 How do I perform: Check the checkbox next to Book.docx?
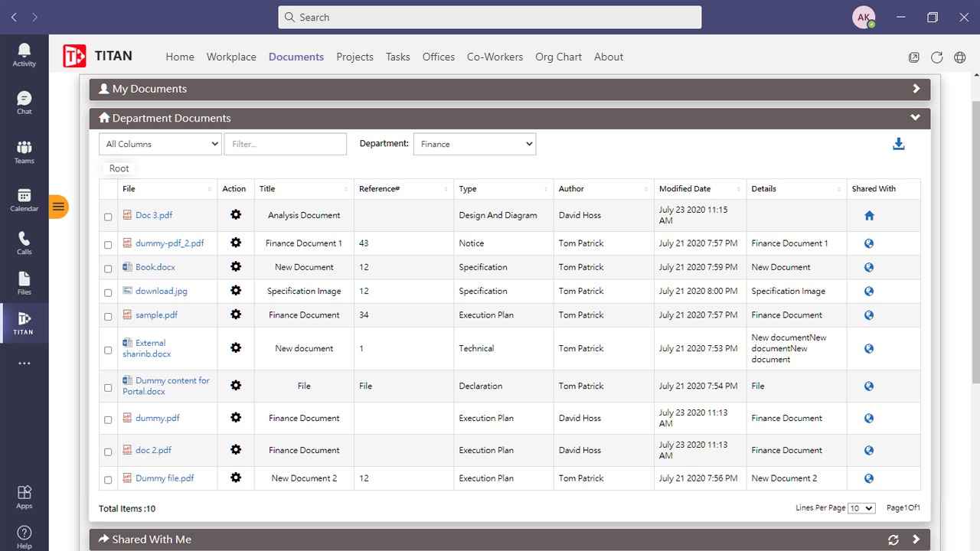(x=108, y=269)
